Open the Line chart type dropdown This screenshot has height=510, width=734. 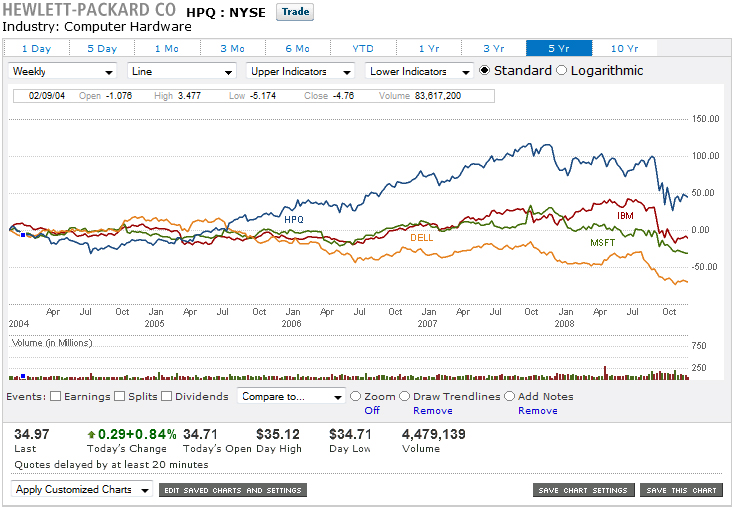[181, 71]
